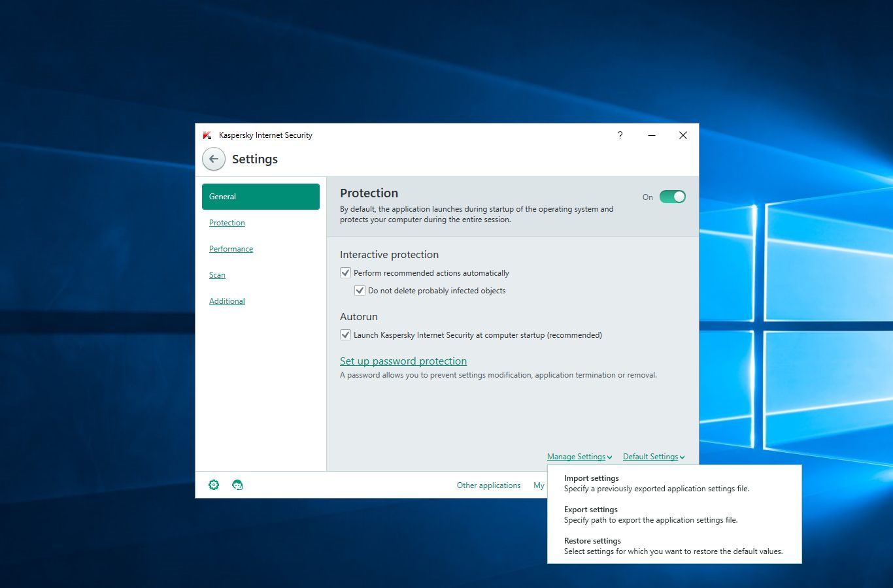Open the Other applications link
Image resolution: width=893 pixels, height=588 pixels.
pyautogui.click(x=488, y=485)
